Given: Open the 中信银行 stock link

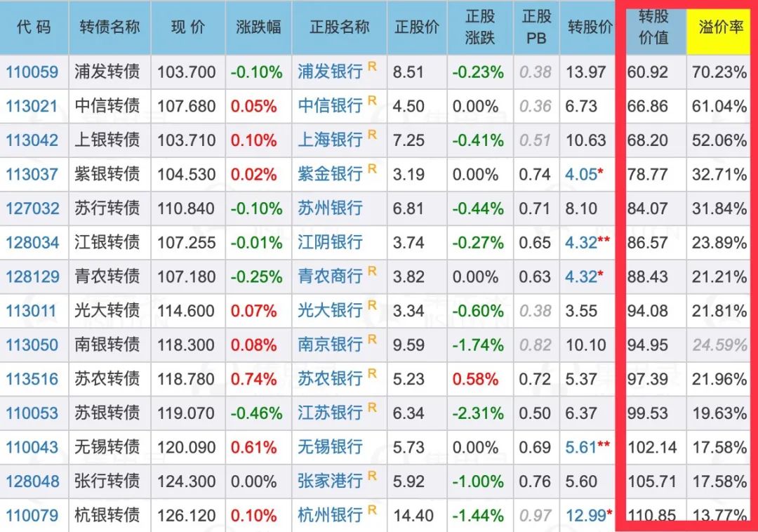Looking at the screenshot, I should pos(330,106).
